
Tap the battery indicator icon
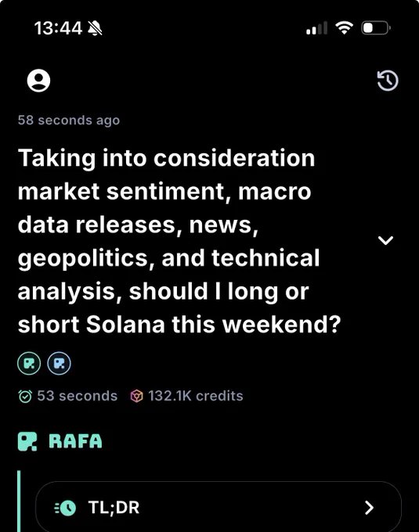coord(376,28)
